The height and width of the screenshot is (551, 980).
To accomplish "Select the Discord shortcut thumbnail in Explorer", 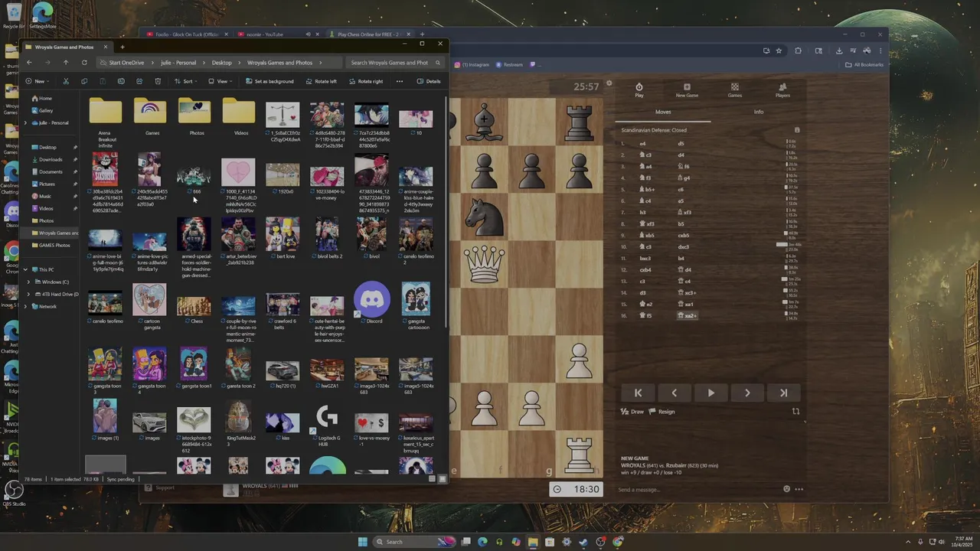I will pos(372,303).
